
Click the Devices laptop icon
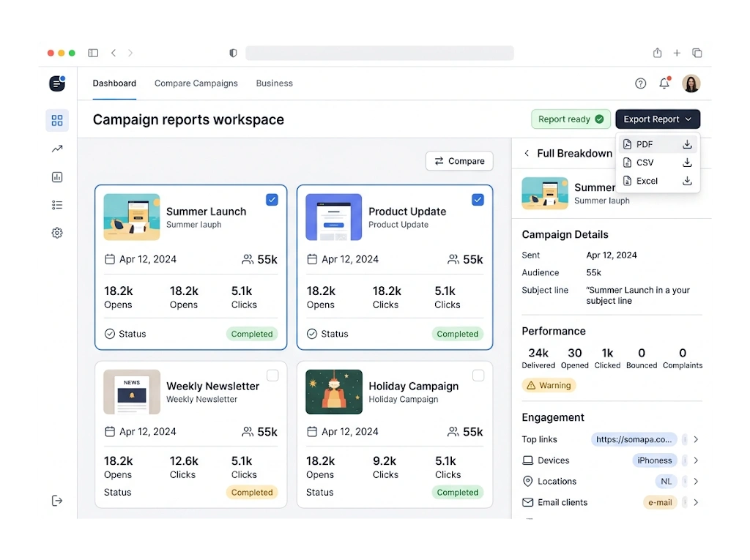coord(527,460)
